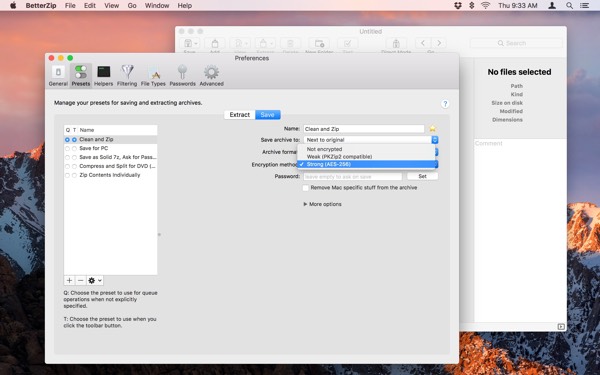Open Dropbox menu bar icon
600x375 pixels.
(x=458, y=5)
